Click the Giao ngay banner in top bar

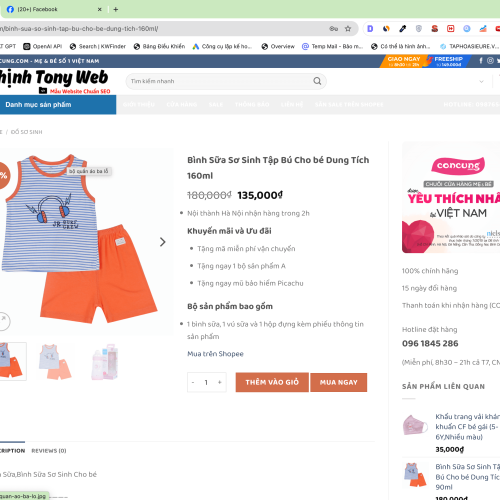(404, 61)
